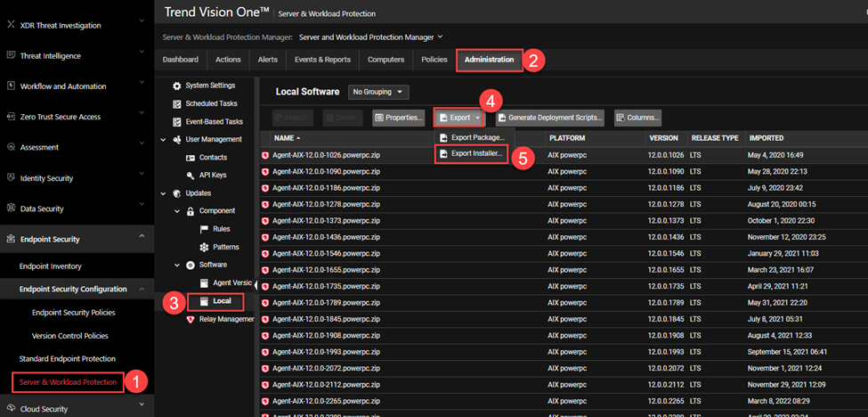Image resolution: width=868 pixels, height=417 pixels.
Task: Open the XDR Threat Investigation icon
Action: [x=10, y=25]
